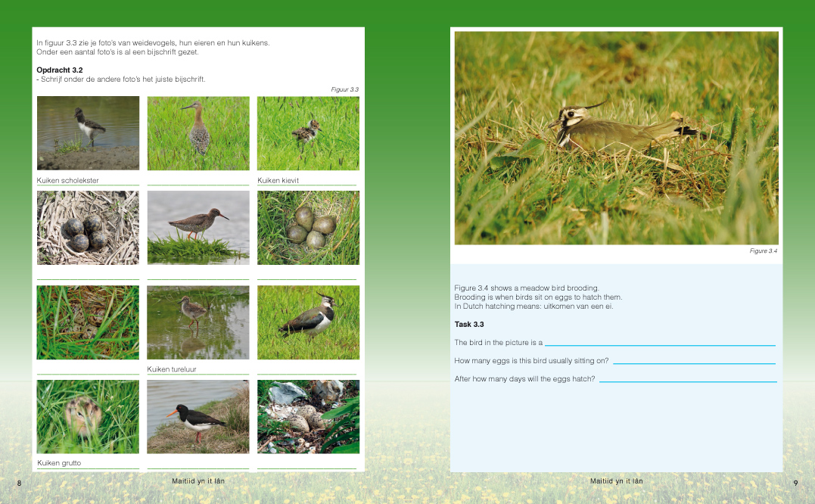The width and height of the screenshot is (815, 504).
Task: Click the answer line for 'After how many days'
Action: point(688,381)
